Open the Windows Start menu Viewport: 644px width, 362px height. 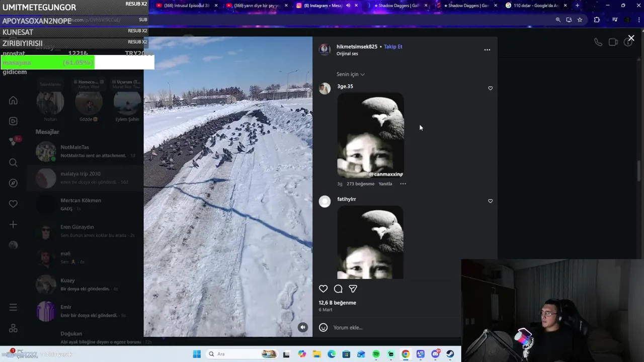coord(197,354)
